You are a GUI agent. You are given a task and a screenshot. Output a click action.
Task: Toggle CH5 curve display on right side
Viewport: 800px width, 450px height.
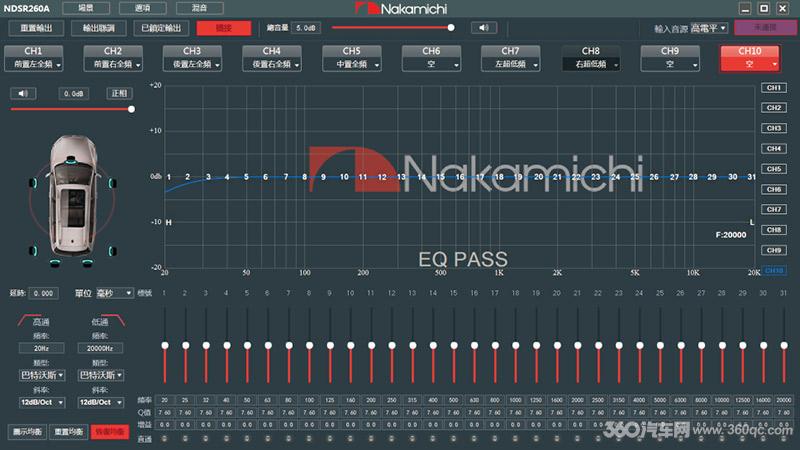pos(773,169)
